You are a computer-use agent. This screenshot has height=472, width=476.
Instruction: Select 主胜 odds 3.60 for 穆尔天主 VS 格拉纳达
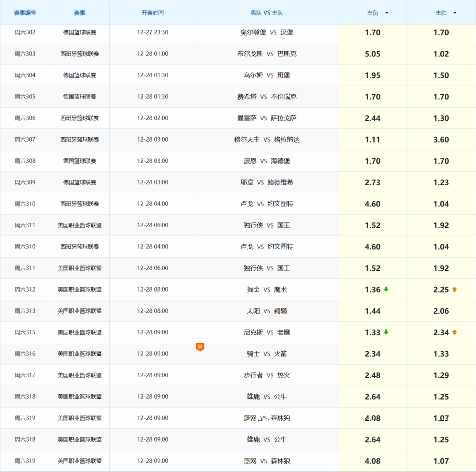441,139
